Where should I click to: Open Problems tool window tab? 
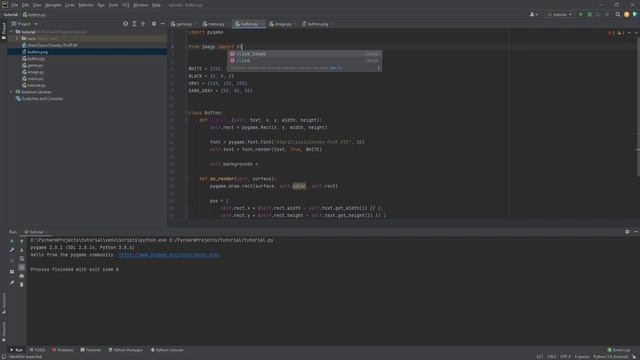coord(63,350)
